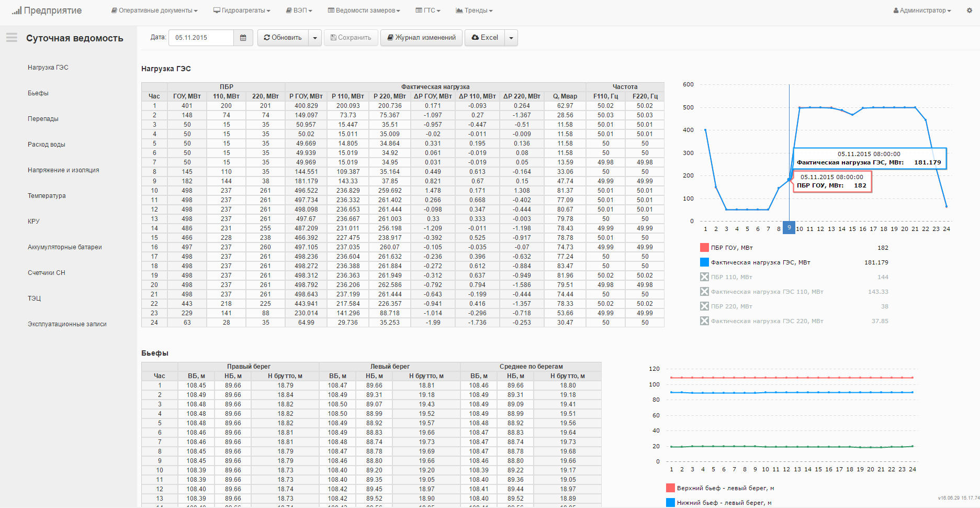Navigate to Аккумуляторные батареи section

[65, 247]
